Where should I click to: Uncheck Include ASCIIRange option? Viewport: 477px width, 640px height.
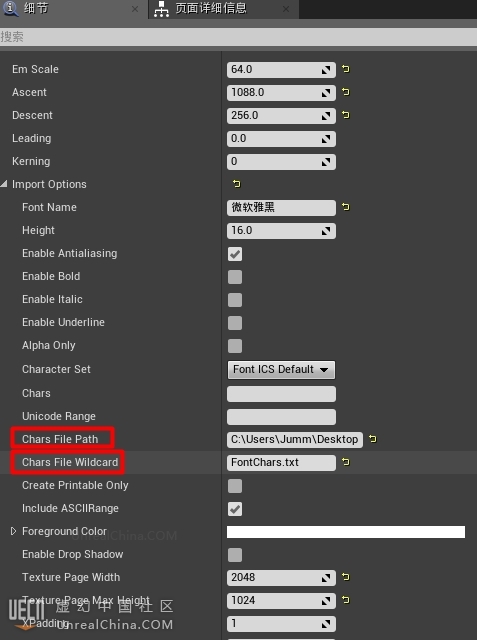tap(235, 509)
